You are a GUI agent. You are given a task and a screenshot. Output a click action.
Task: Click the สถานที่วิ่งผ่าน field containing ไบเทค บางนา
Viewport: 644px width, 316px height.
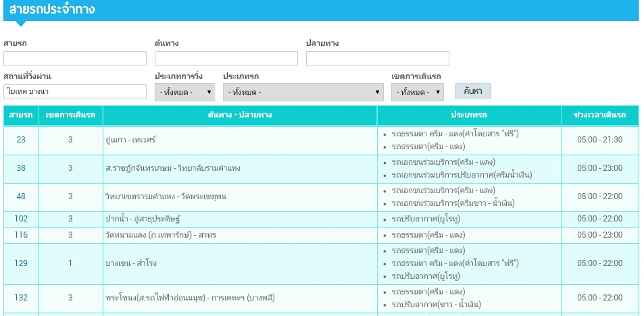[x=75, y=92]
